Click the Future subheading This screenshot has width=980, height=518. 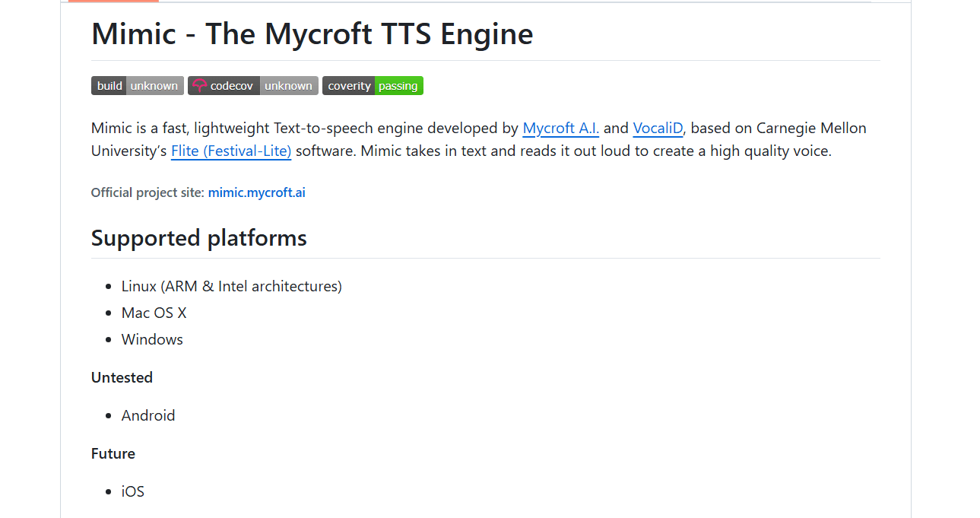pyautogui.click(x=113, y=453)
